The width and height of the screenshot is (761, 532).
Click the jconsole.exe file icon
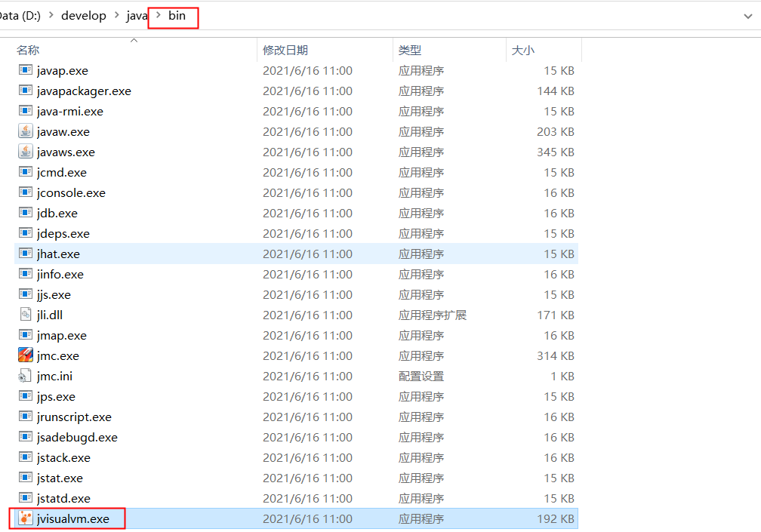pos(25,192)
